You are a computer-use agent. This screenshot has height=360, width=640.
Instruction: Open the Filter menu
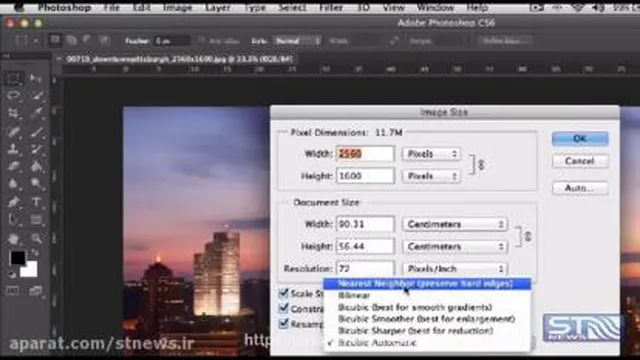331,8
